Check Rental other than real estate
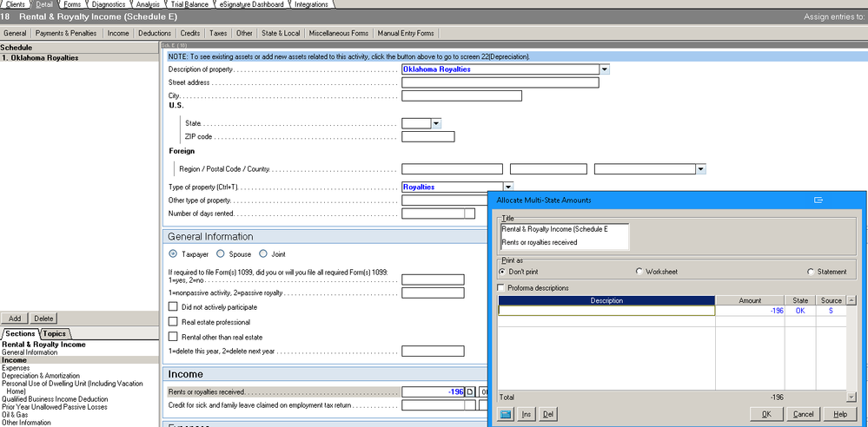Image resolution: width=868 pixels, height=427 pixels. 173,336
